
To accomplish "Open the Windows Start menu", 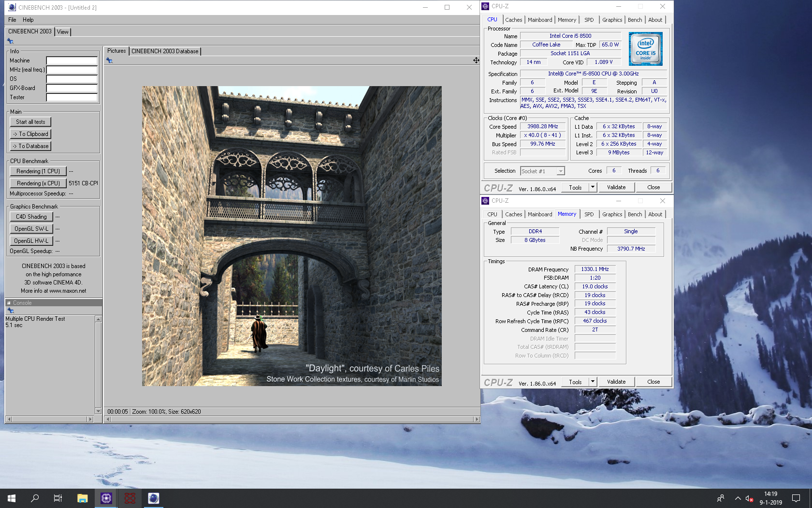I will [x=12, y=498].
